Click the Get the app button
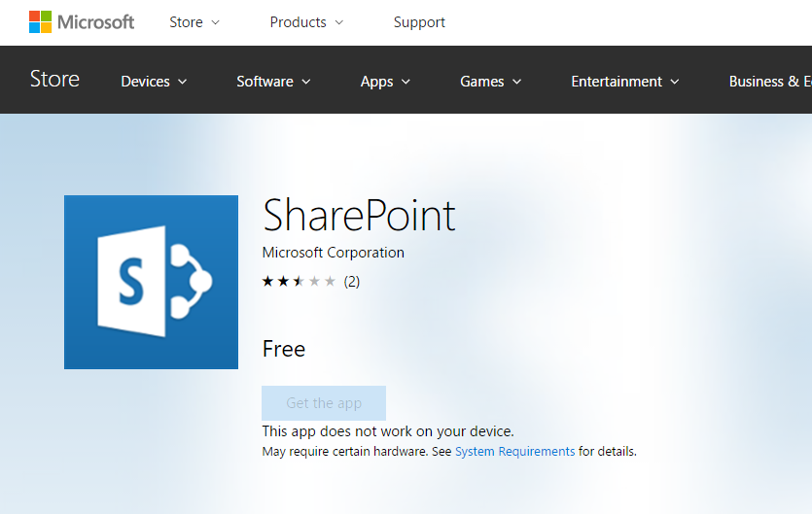The image size is (812, 514). 324,402
